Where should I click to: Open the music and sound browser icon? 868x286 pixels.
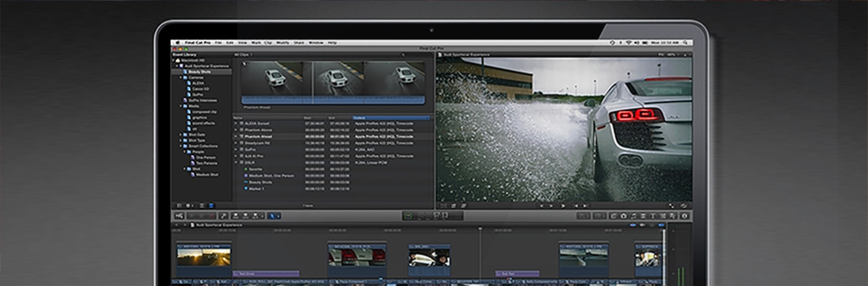[633, 216]
